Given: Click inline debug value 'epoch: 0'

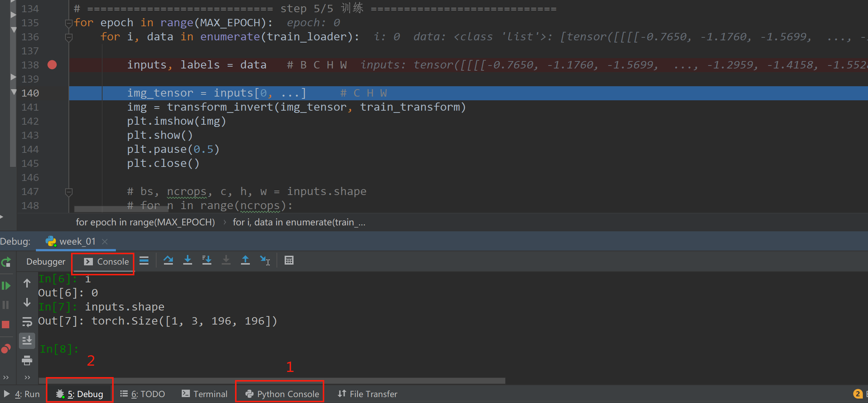Looking at the screenshot, I should [313, 23].
